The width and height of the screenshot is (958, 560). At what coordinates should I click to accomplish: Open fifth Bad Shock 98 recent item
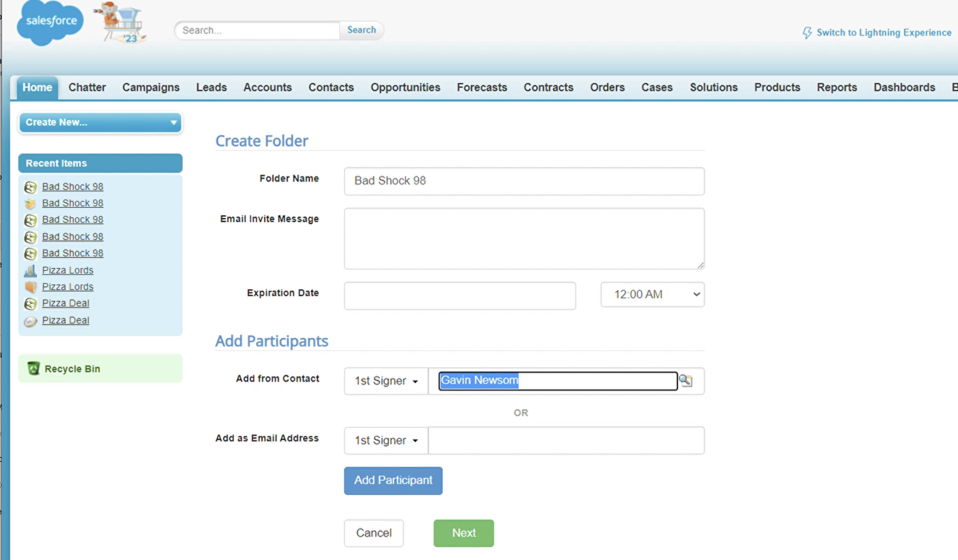point(73,253)
